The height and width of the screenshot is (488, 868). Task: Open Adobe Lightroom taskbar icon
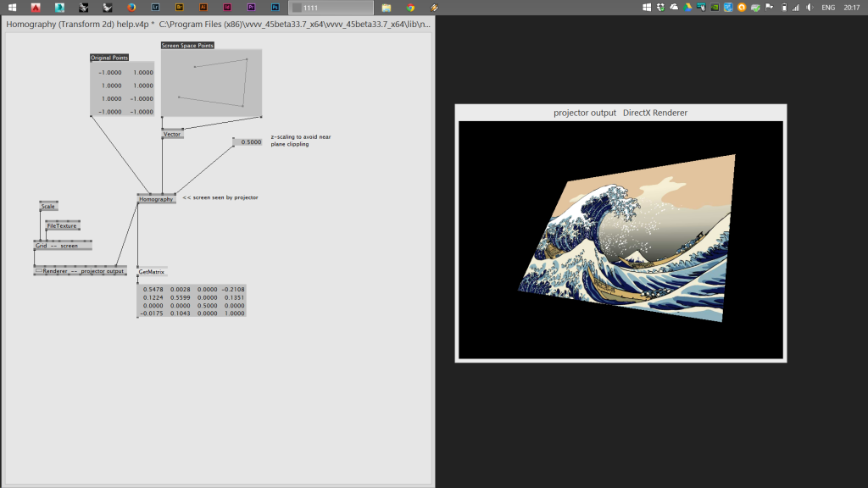tap(156, 8)
